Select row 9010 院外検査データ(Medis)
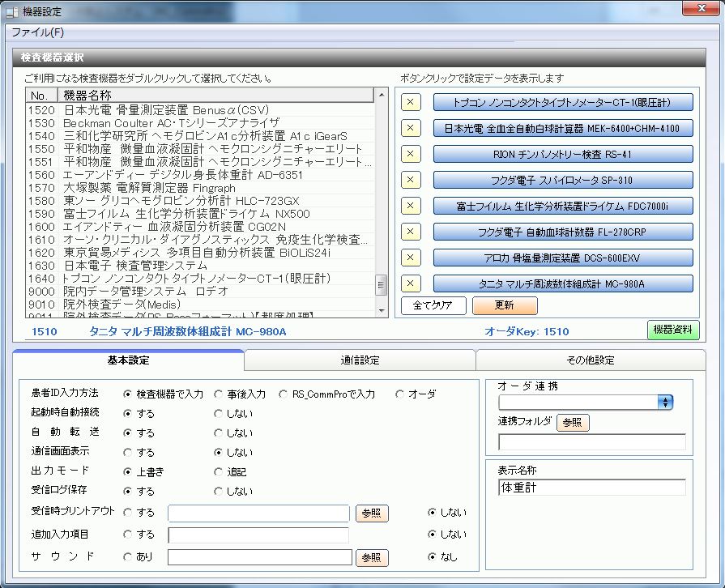 200,305
